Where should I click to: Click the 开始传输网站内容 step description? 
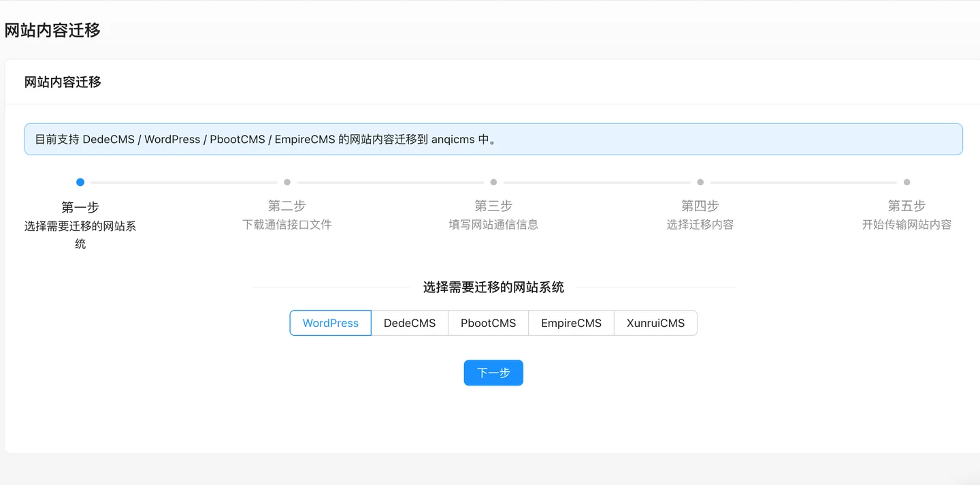pyautogui.click(x=906, y=224)
